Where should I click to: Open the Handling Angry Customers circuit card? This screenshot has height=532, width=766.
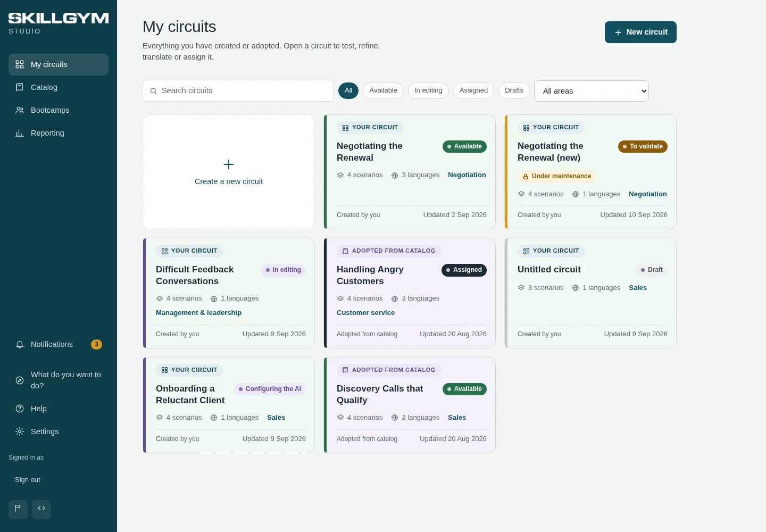tap(410, 293)
